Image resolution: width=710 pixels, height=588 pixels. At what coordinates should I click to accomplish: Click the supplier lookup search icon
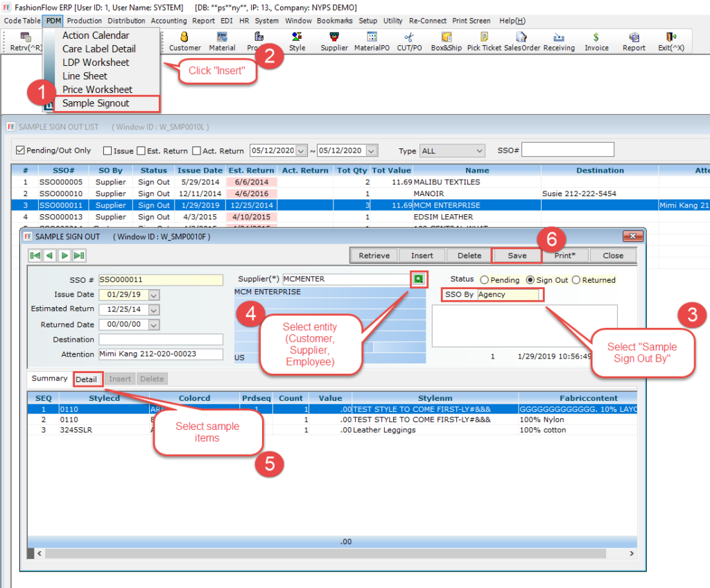419,279
